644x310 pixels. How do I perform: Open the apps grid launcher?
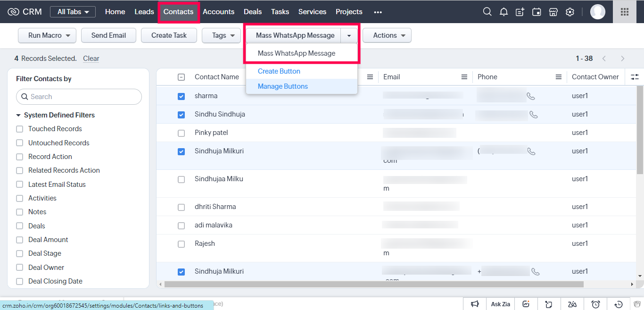pos(625,12)
